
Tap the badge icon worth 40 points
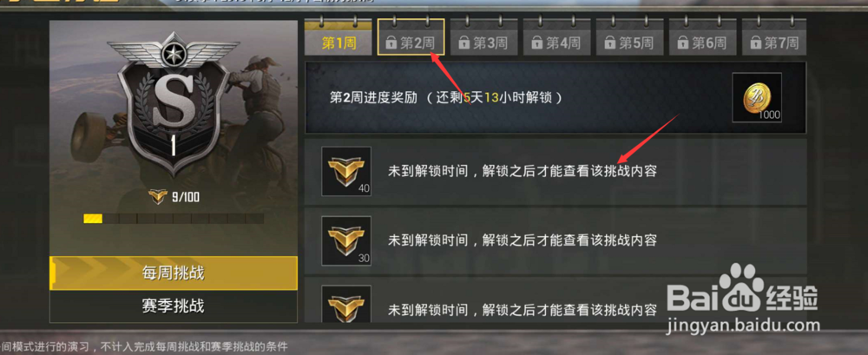click(x=346, y=171)
